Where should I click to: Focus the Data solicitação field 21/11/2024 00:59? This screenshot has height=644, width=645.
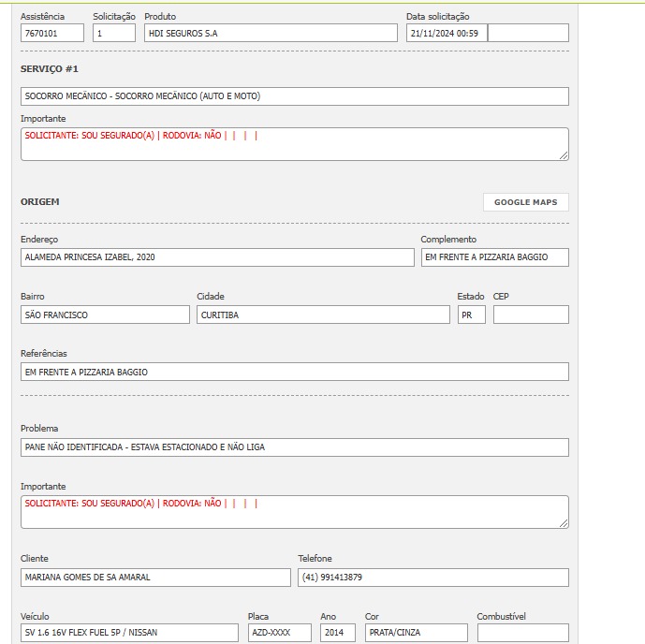point(447,33)
